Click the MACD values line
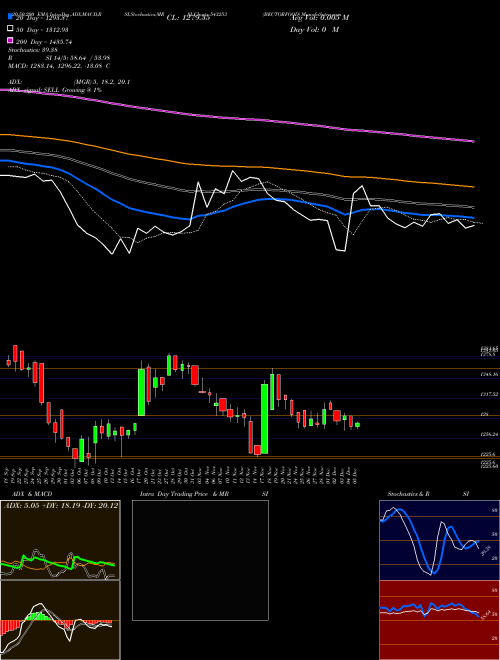Image resolution: width=500 pixels, height=660 pixels. tap(59, 66)
